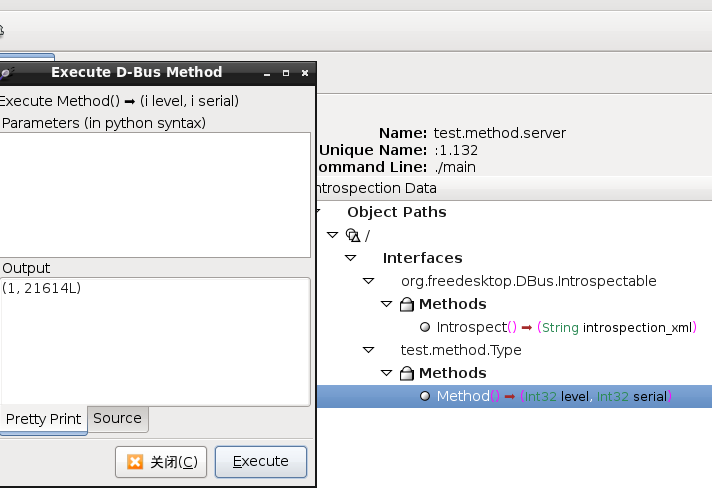Image resolution: width=712 pixels, height=488 pixels.
Task: Click the Output text area
Action: coord(155,342)
